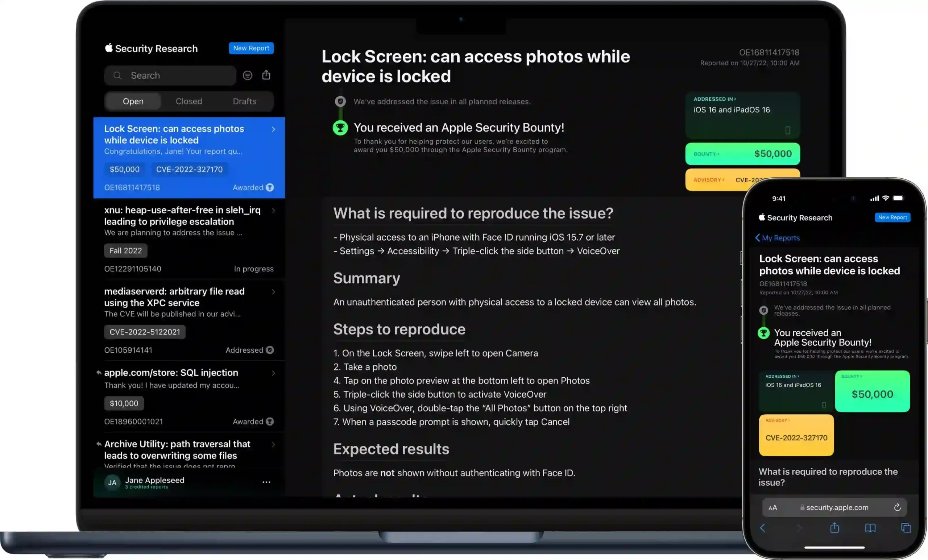Click CVE-2022-327170 tag in sidebar
The width and height of the screenshot is (928, 560).
coord(190,170)
